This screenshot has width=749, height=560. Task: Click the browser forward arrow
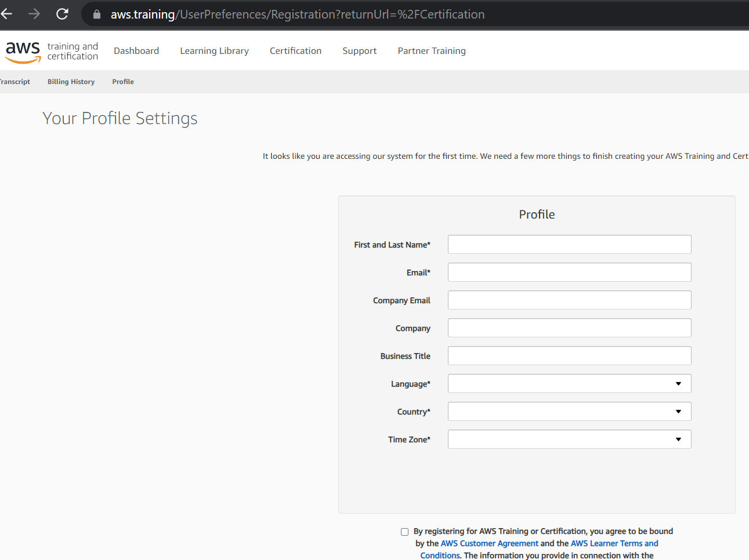(34, 14)
